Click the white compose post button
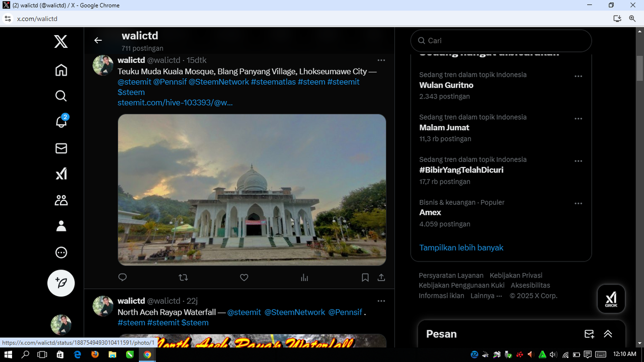The width and height of the screenshot is (644, 362). pos(61,283)
